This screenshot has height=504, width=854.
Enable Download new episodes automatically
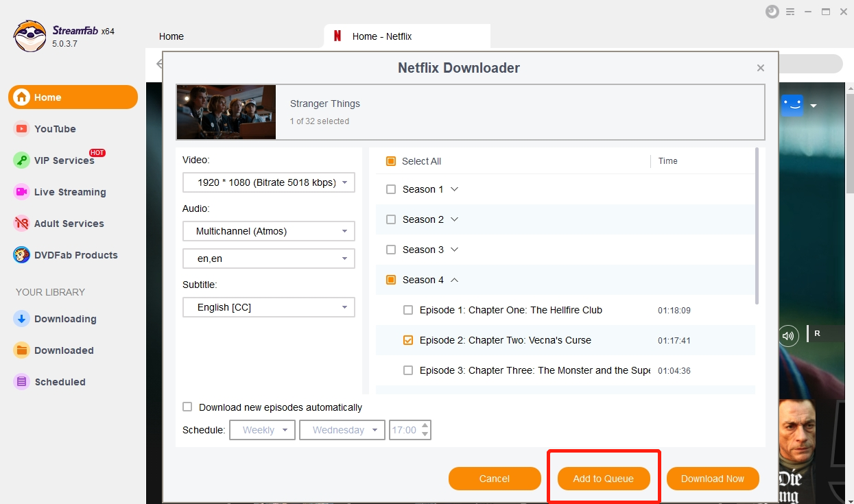187,407
